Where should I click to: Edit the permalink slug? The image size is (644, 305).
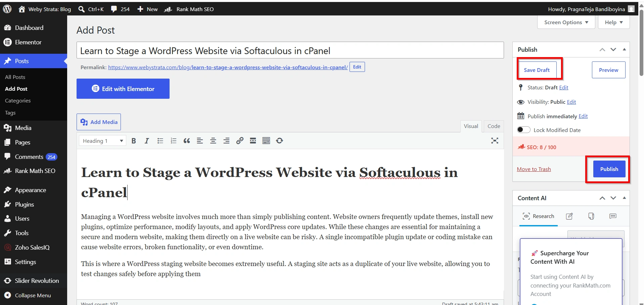coord(357,67)
